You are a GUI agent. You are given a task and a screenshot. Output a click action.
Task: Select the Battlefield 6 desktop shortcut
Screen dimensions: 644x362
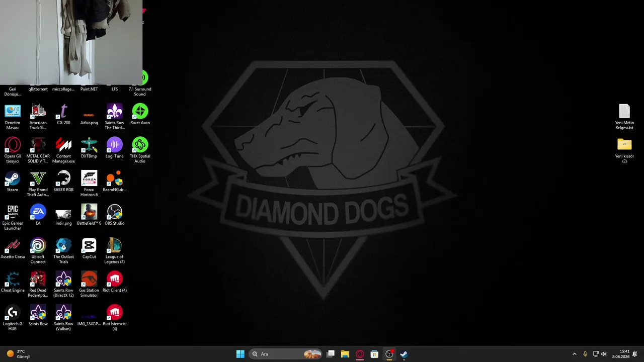[x=89, y=215]
